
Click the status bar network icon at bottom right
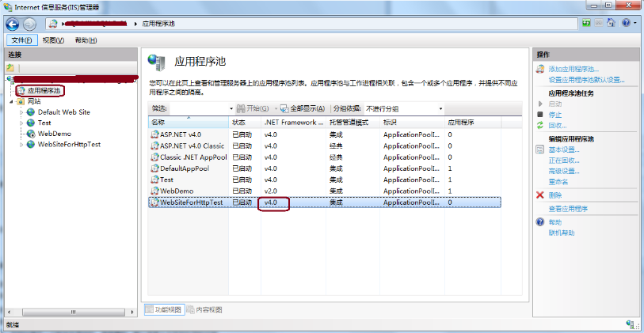tap(630, 324)
